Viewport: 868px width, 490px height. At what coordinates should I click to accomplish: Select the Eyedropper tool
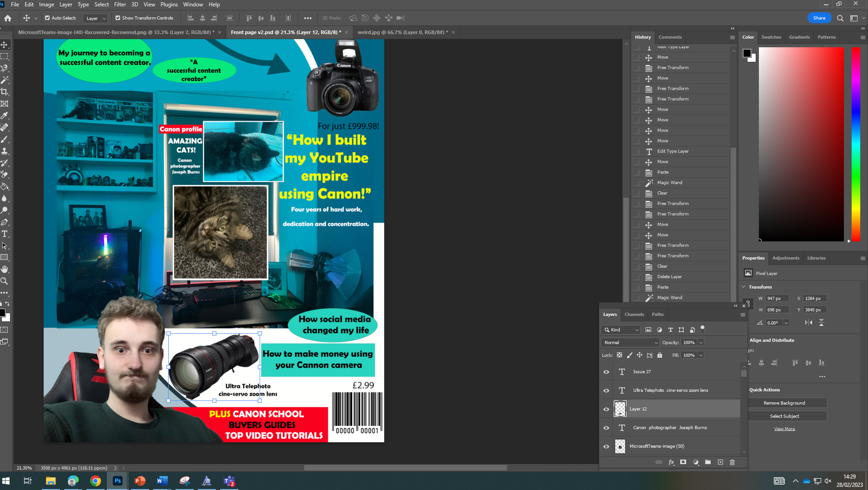pyautogui.click(x=5, y=115)
